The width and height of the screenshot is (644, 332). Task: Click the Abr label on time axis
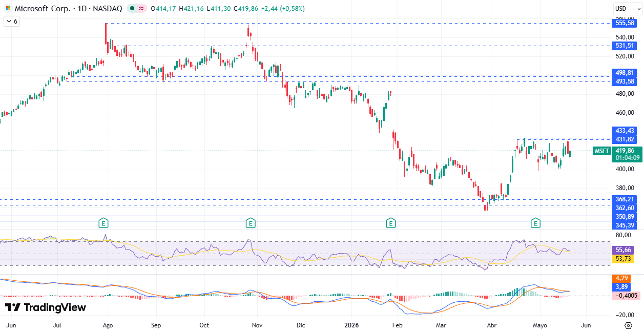(492, 325)
